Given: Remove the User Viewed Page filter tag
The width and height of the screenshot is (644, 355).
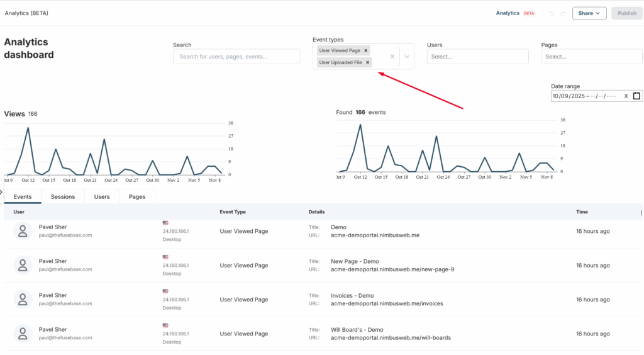Looking at the screenshot, I should (366, 50).
